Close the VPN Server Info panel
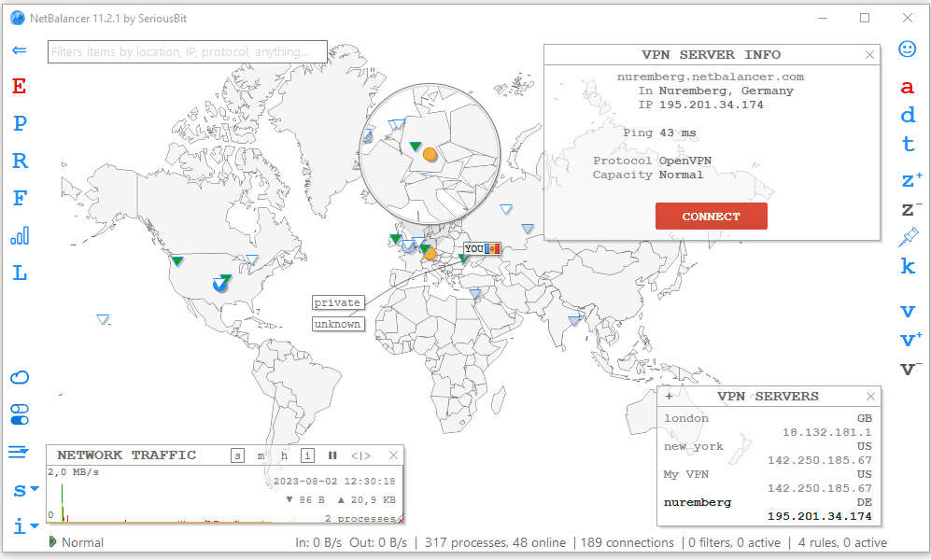Image resolution: width=931 pixels, height=560 pixels. [x=870, y=54]
